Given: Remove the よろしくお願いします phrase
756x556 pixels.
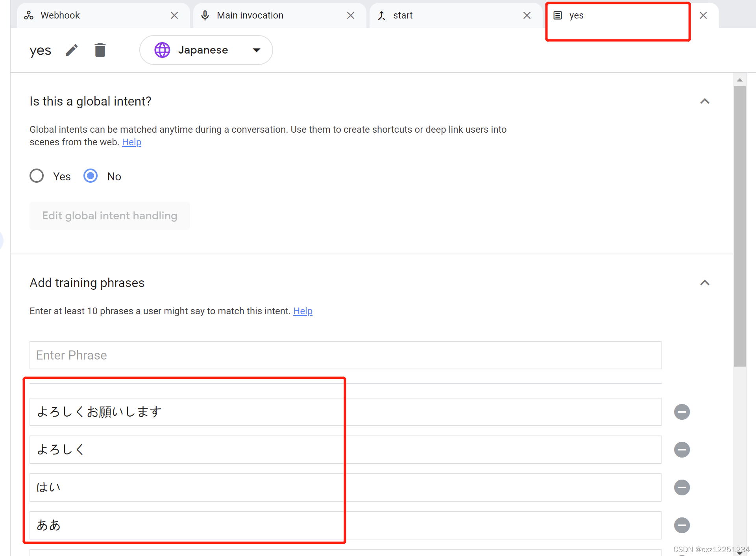Looking at the screenshot, I should coord(682,412).
